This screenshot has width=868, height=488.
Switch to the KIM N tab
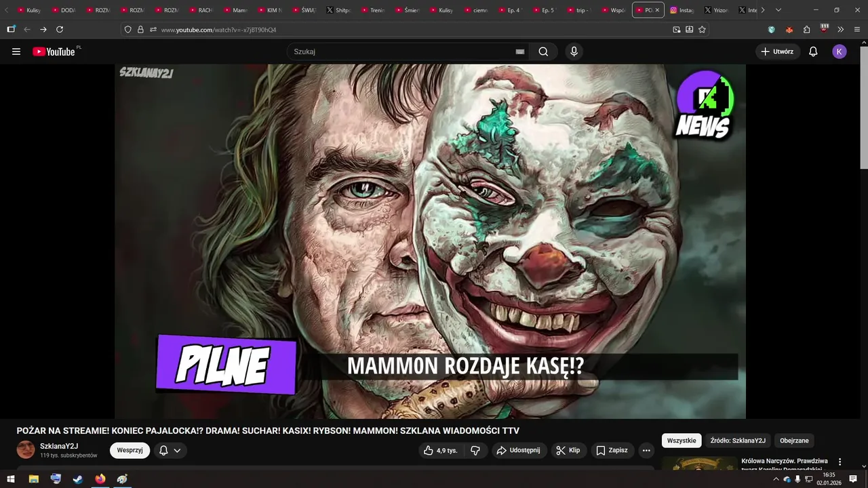point(270,10)
